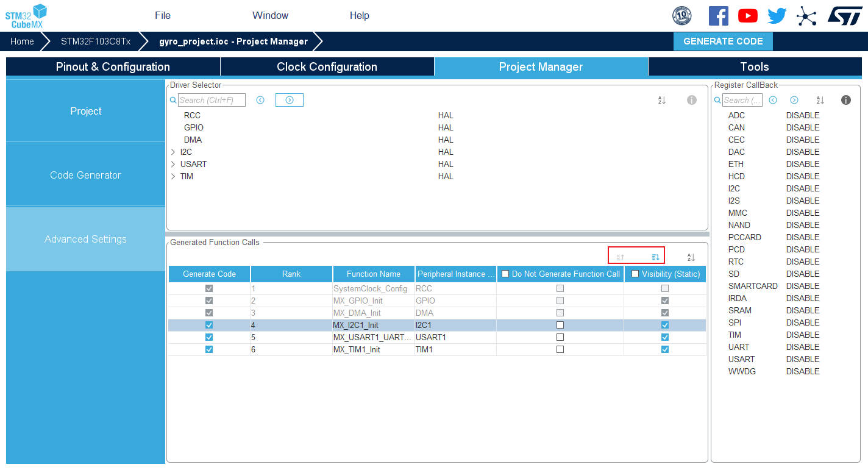The height and width of the screenshot is (470, 868).
Task: Check Do Not Generate Function Call for I2C1
Action: 560,325
